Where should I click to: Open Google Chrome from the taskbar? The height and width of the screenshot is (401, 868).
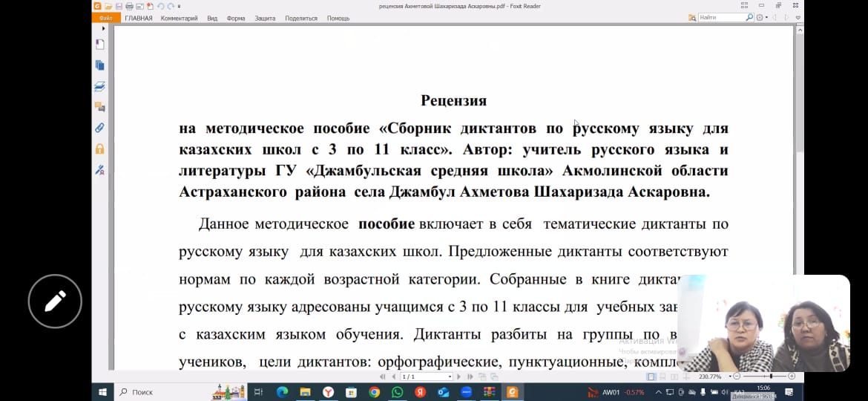click(x=375, y=392)
